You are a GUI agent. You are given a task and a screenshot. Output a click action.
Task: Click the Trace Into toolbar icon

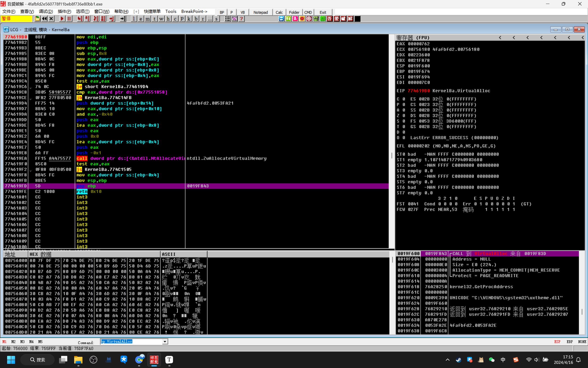(96, 19)
